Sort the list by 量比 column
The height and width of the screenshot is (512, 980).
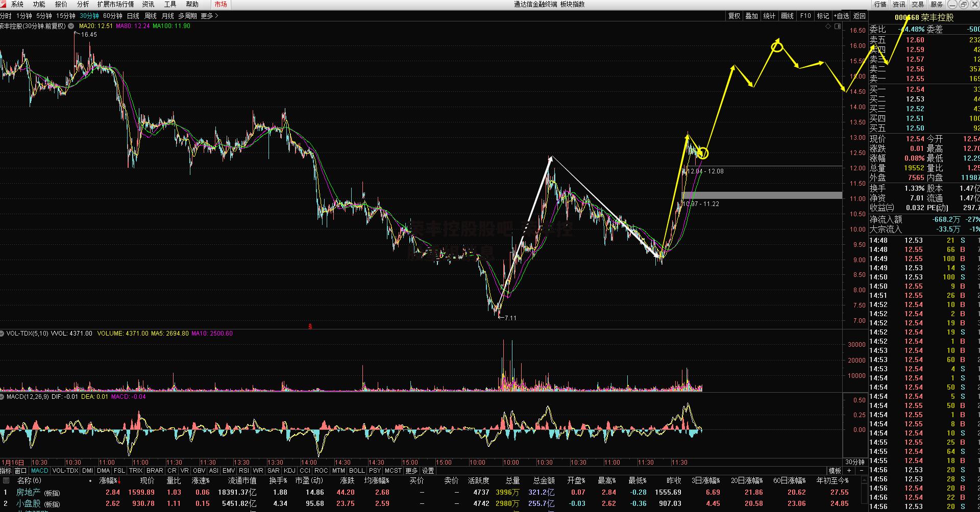[174, 480]
